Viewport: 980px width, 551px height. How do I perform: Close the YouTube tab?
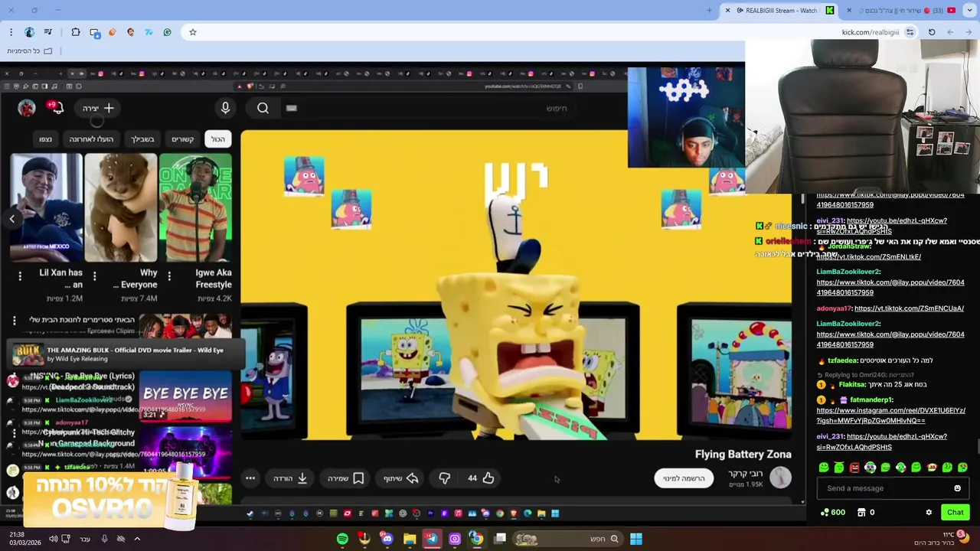(x=849, y=10)
